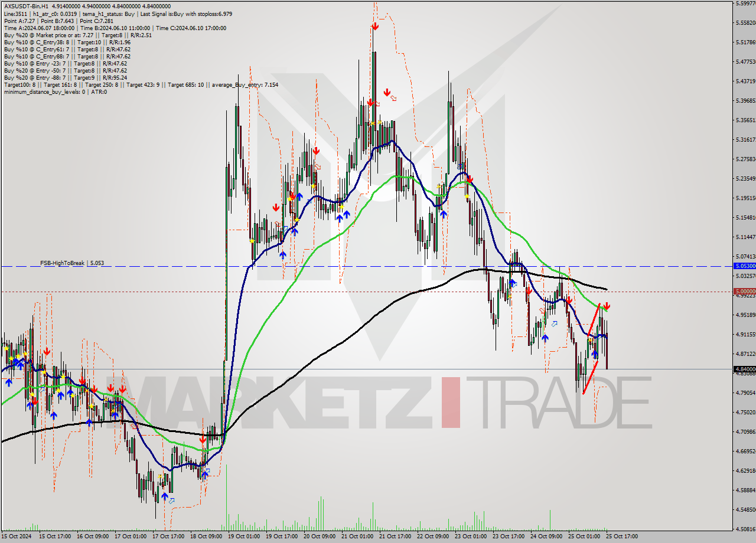Viewport: 756px width, 543px height.
Task: Click the 5.3161 price axis label
Action: point(745,140)
